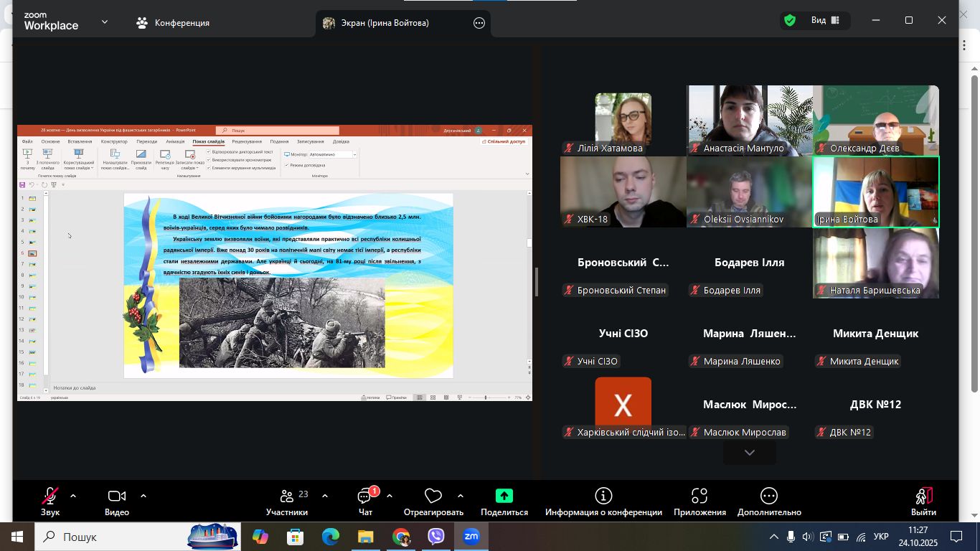Viewport: 980px width, 551px height.
Task: Expand audio options arrow beside Звук
Action: (x=73, y=496)
